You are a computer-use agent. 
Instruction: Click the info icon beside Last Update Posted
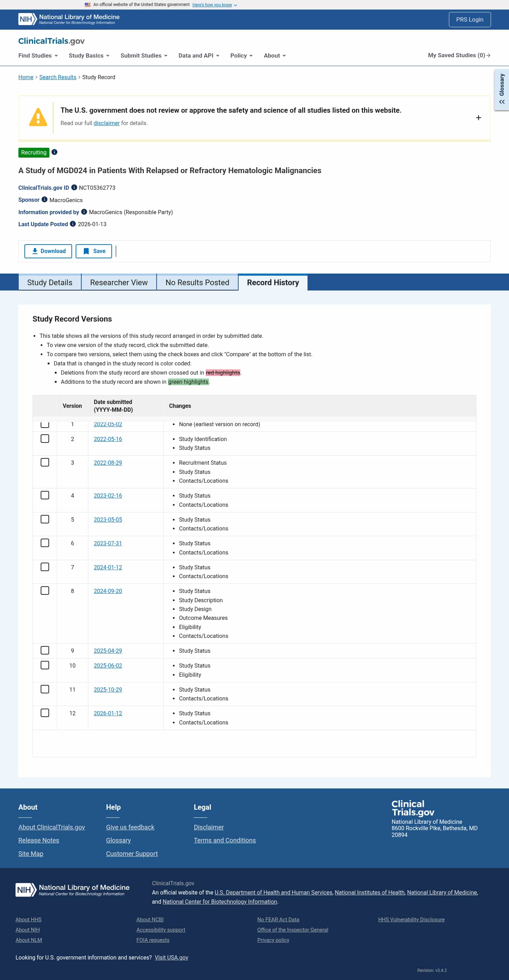tap(73, 224)
